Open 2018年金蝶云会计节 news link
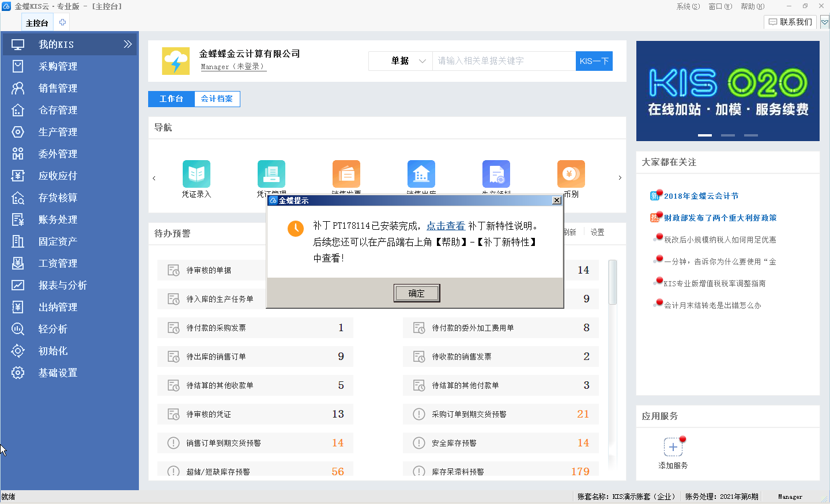 click(x=701, y=196)
